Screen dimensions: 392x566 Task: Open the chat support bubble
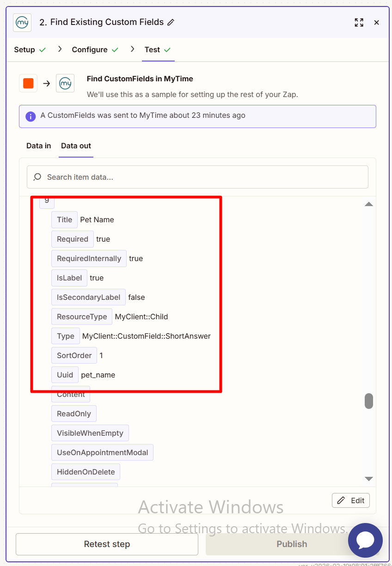[365, 540]
